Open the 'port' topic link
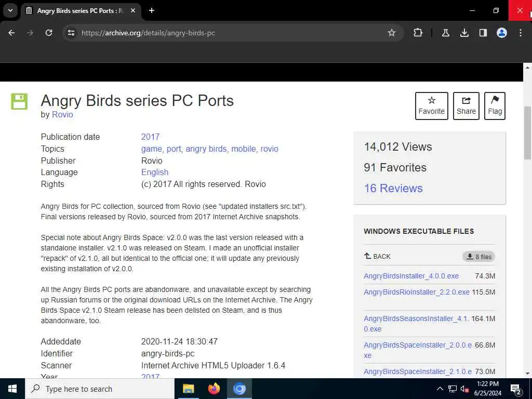The width and height of the screenshot is (532, 399). 174,149
